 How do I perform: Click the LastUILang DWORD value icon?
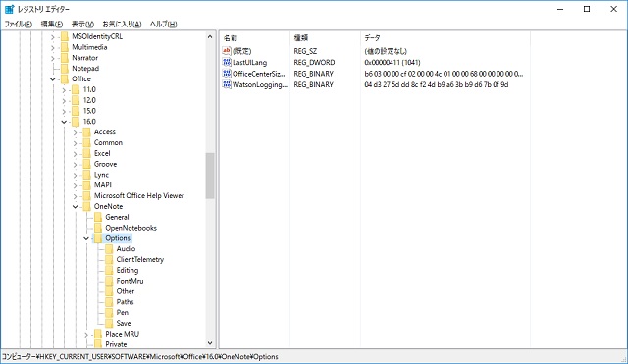pos(227,62)
